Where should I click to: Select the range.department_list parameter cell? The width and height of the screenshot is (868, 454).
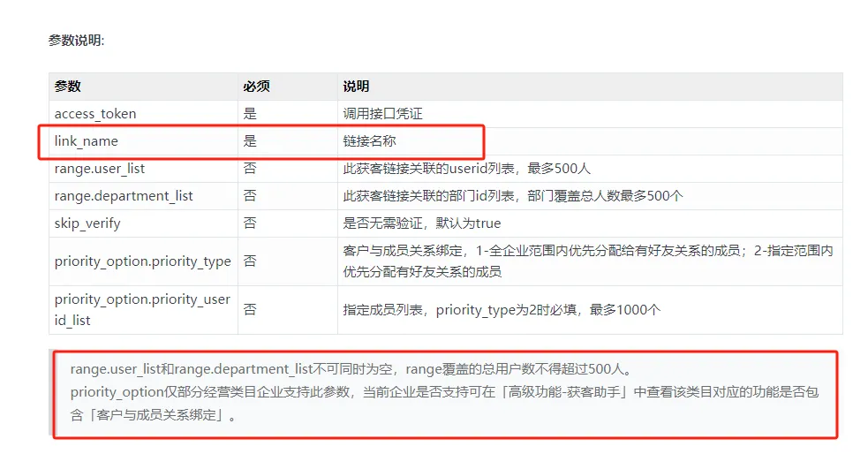pyautogui.click(x=124, y=196)
